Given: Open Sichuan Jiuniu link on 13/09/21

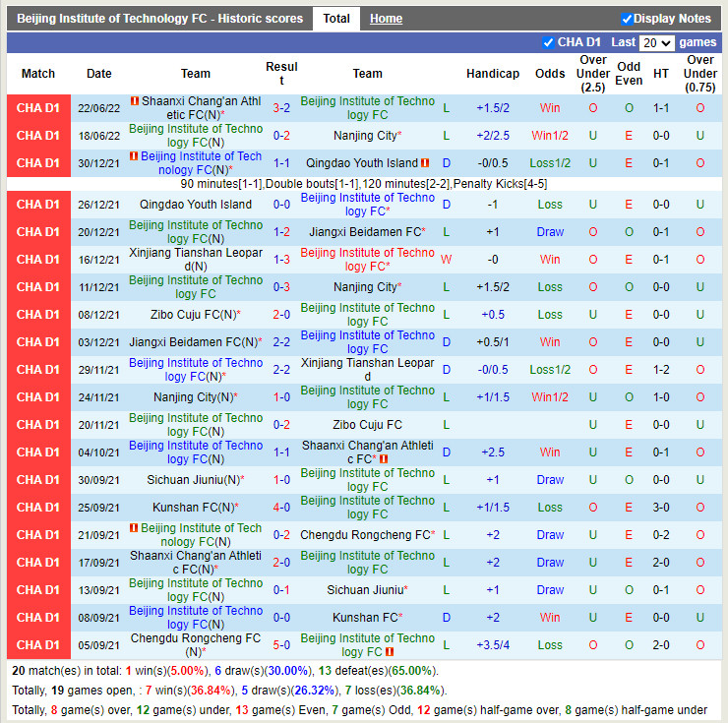Looking at the screenshot, I should [365, 590].
